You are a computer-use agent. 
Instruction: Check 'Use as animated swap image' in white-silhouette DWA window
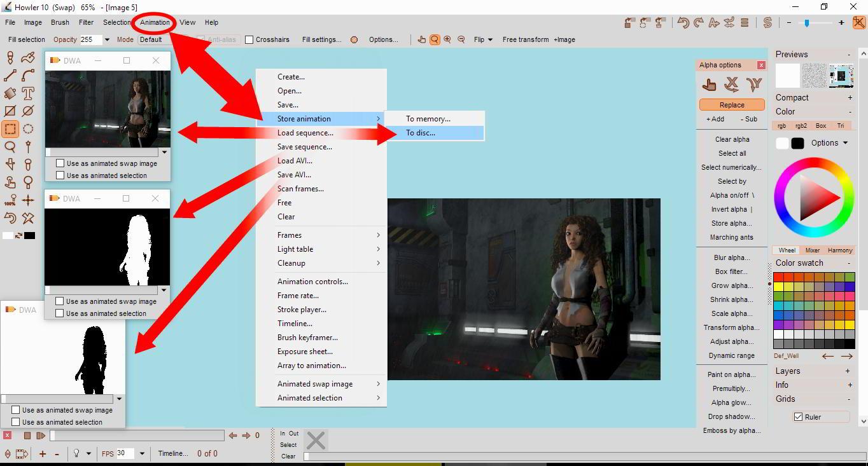(60, 301)
